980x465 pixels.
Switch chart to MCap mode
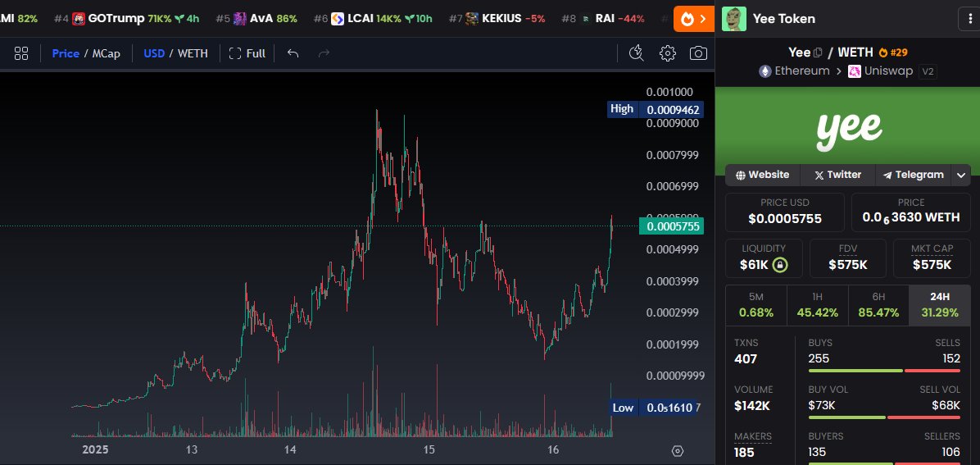(107, 53)
